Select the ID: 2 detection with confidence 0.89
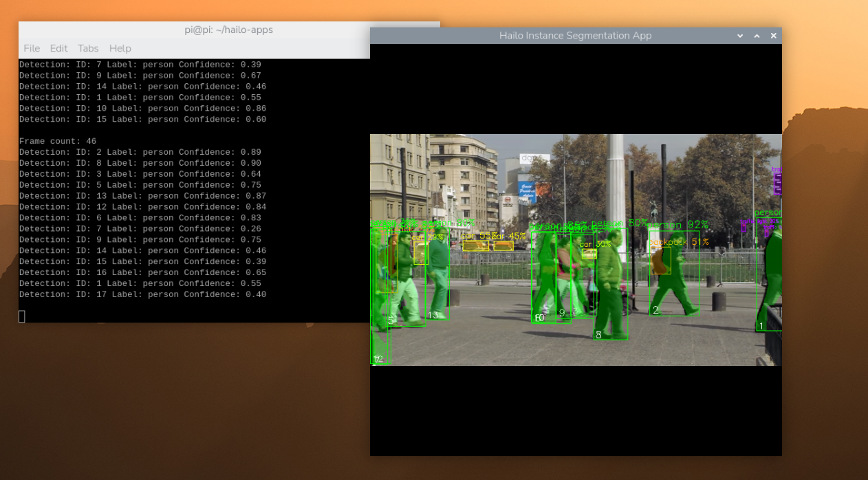The height and width of the screenshot is (480, 868). [x=140, y=152]
